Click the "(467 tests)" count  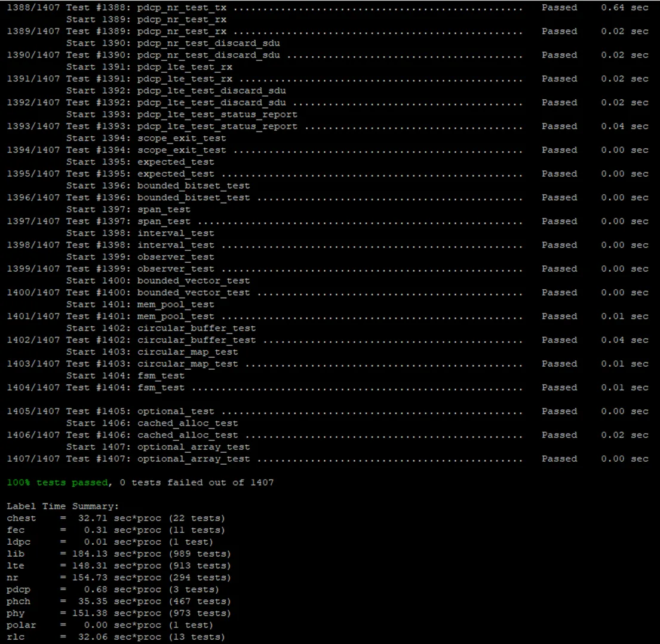click(200, 601)
